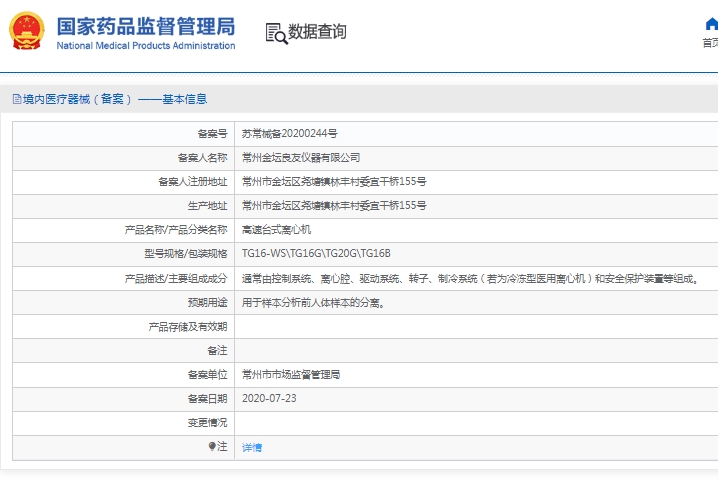Click the document icon beside 境内医疗器械

pyautogui.click(x=17, y=99)
